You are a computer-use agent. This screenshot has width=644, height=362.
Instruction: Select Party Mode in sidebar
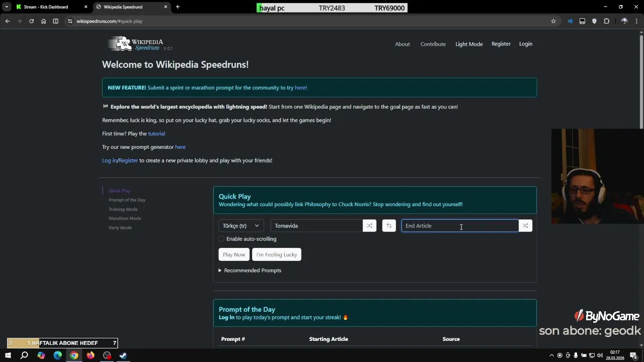120,228
